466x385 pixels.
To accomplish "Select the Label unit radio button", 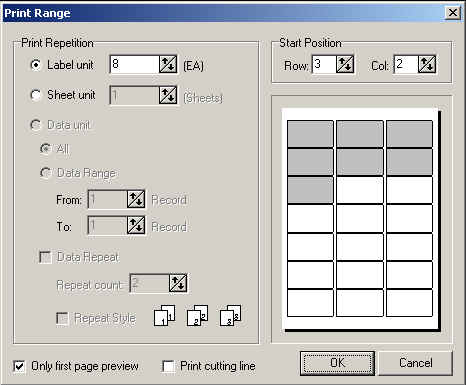I will [x=36, y=65].
